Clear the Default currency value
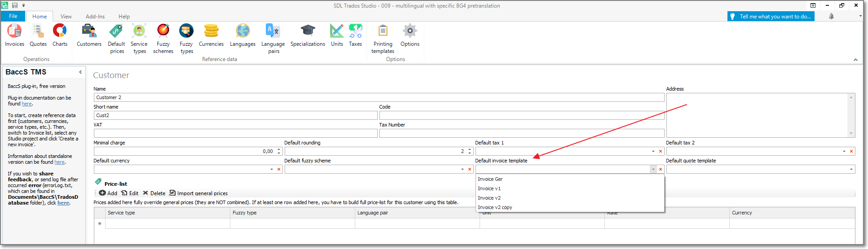 coord(279,169)
